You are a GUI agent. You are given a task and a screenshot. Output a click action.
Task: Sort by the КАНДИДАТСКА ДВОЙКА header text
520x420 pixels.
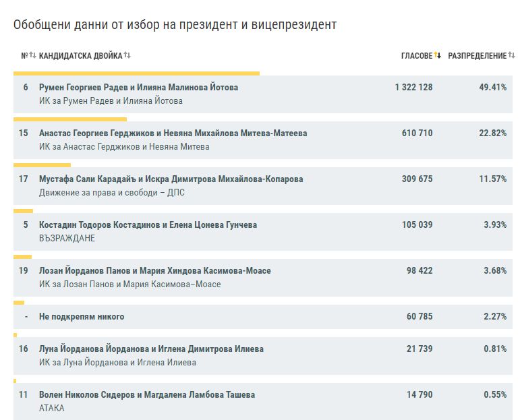coord(81,55)
